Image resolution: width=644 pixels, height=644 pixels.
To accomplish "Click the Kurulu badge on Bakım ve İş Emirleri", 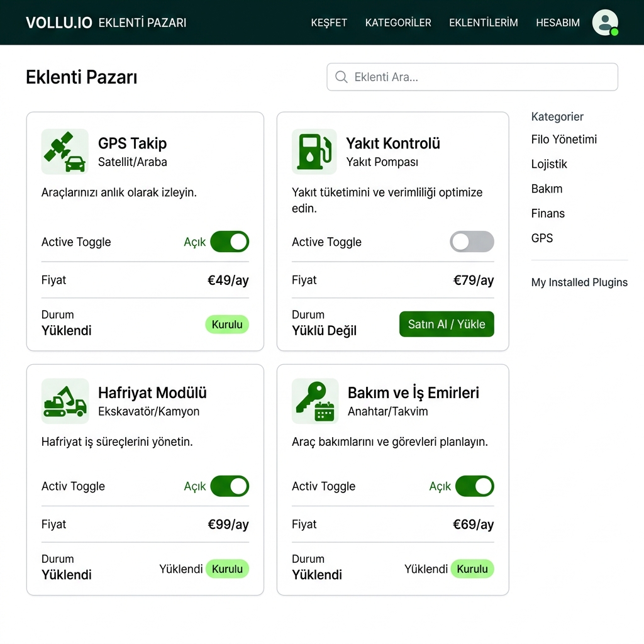I will click(472, 569).
